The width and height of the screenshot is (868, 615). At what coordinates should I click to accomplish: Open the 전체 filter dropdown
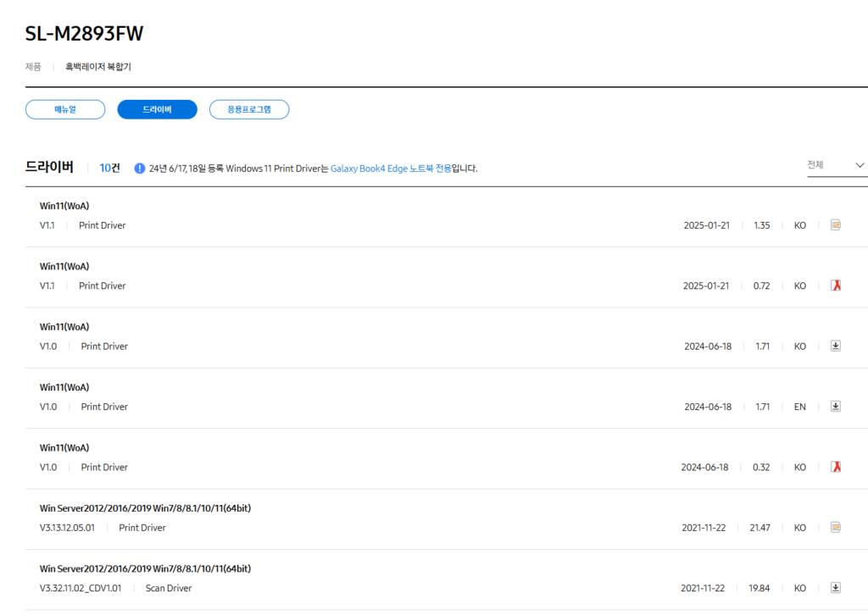[x=837, y=165]
